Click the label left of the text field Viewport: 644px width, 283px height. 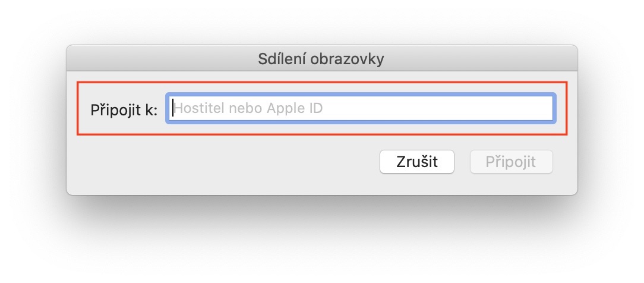[124, 110]
